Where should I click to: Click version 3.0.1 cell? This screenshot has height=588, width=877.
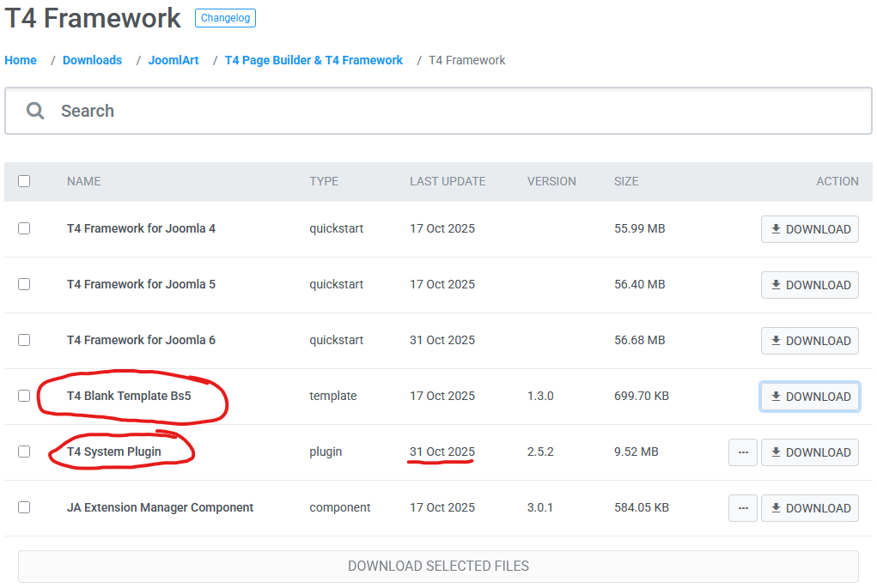click(539, 507)
